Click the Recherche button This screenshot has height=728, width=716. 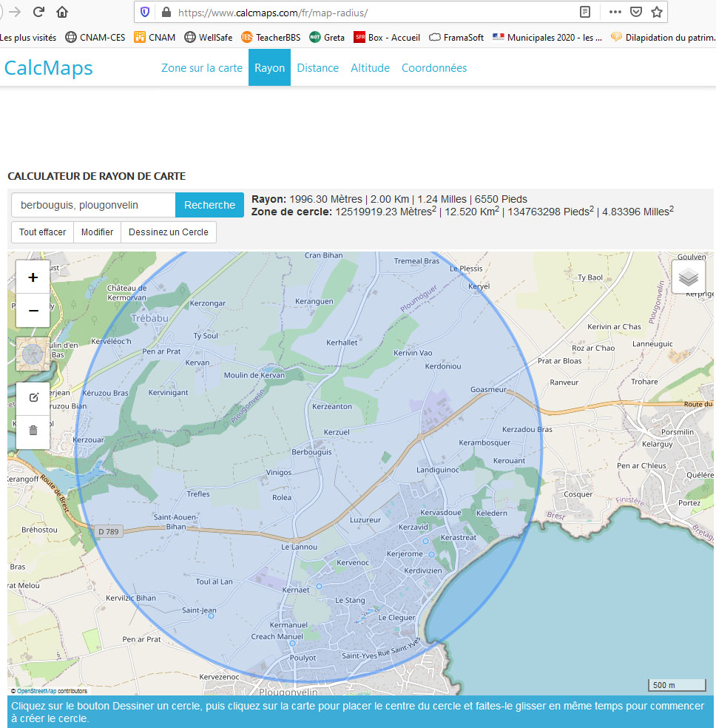click(209, 205)
